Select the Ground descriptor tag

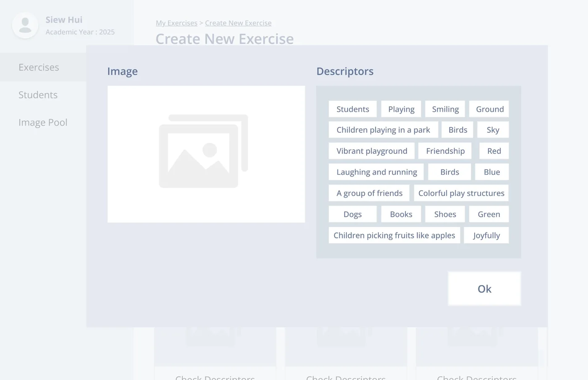489,109
